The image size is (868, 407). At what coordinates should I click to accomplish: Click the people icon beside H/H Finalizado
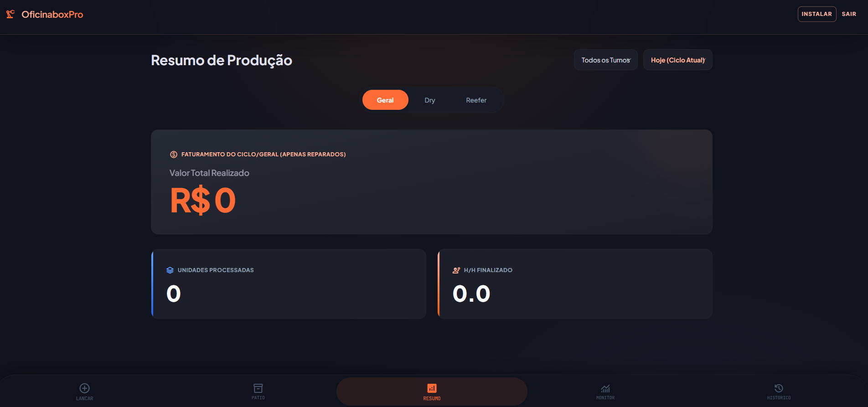point(456,270)
